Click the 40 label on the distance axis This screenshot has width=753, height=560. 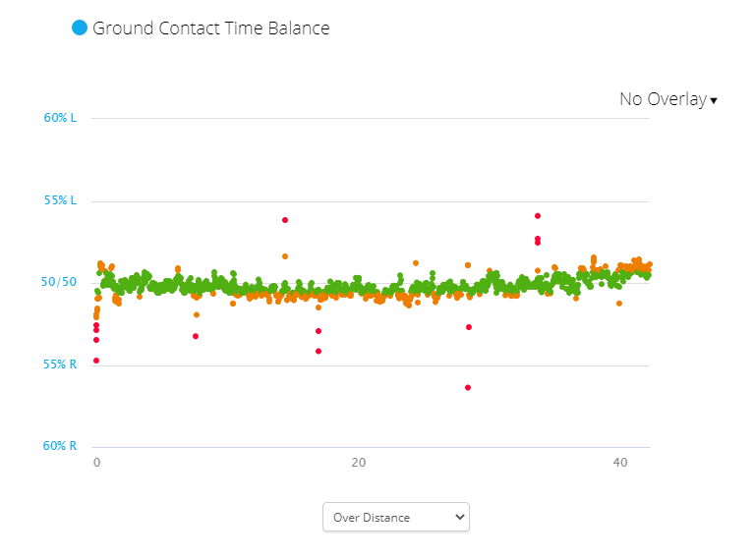click(620, 463)
